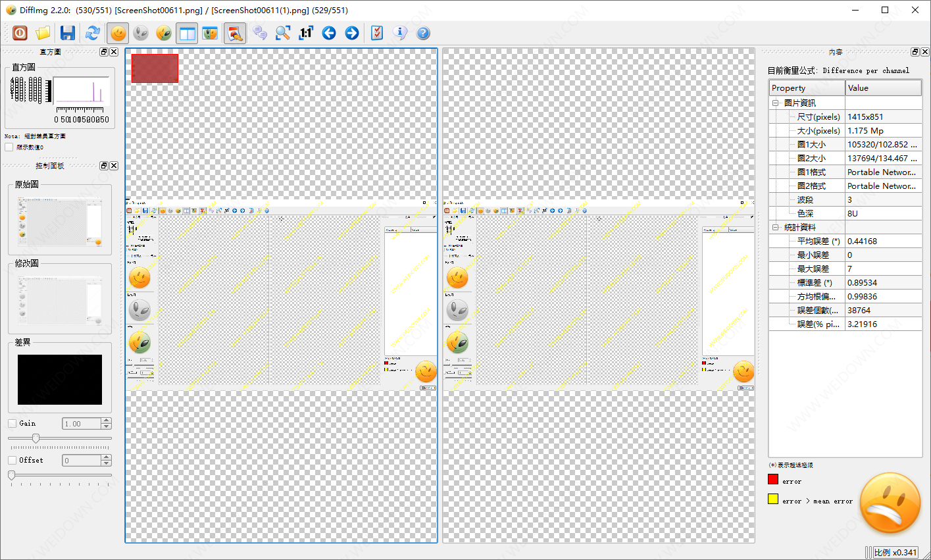This screenshot has width=931, height=560.
Task: Select the 波段 row
Action: point(845,199)
